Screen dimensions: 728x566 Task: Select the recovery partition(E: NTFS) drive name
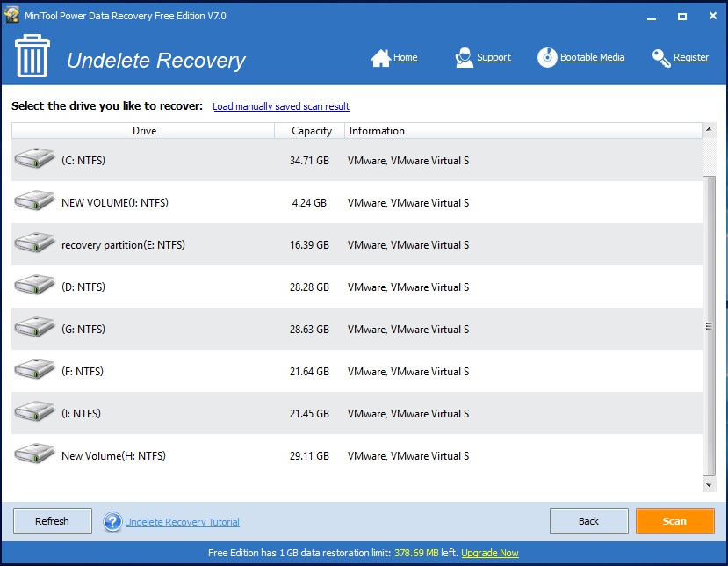coord(123,245)
